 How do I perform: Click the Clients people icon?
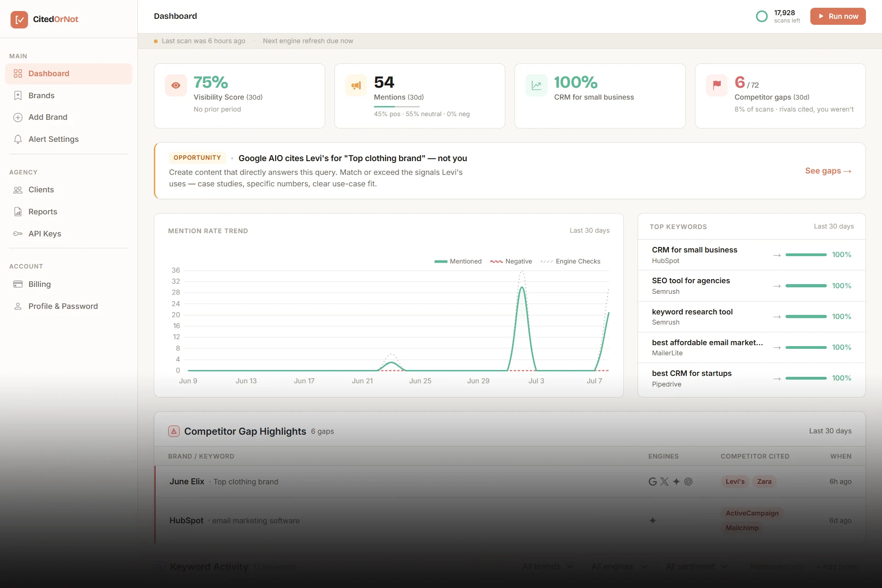click(18, 190)
